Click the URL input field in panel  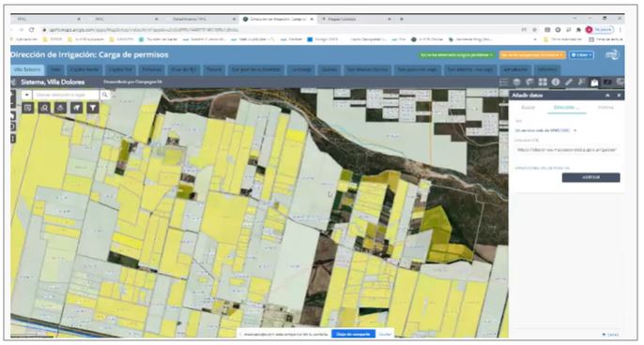tap(567, 150)
